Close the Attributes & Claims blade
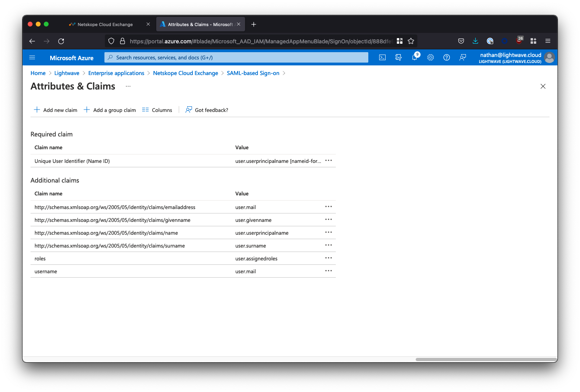The height and width of the screenshot is (392, 580). pyautogui.click(x=543, y=86)
